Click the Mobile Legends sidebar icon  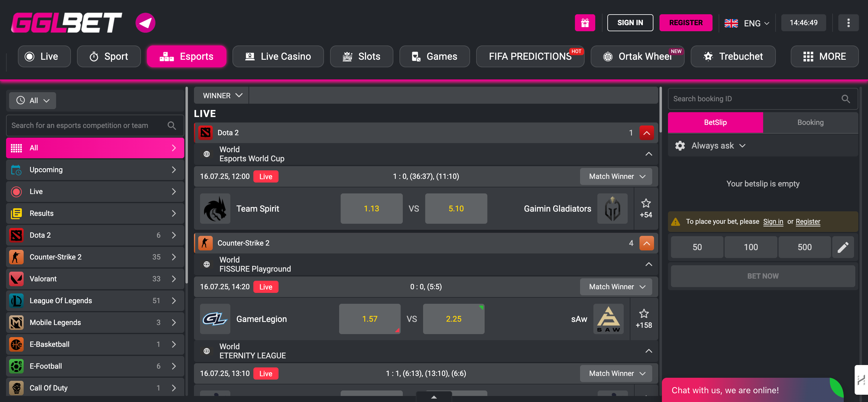16,323
